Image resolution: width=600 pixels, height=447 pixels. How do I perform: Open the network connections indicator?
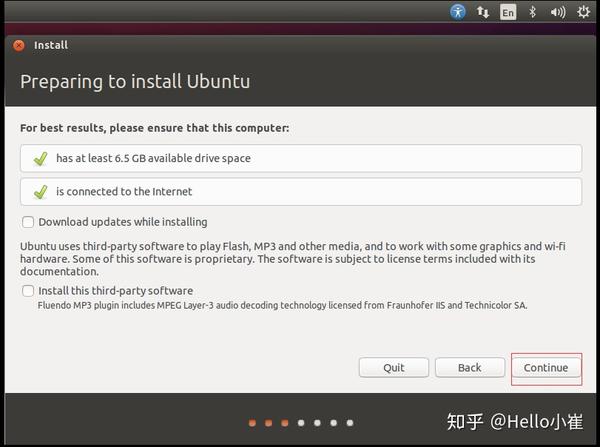[x=483, y=12]
